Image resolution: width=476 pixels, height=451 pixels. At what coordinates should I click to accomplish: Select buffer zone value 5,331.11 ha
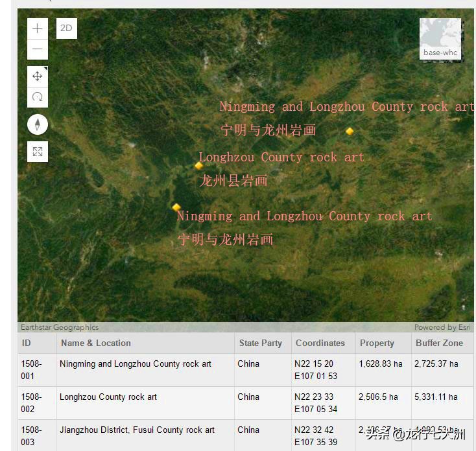coord(436,397)
